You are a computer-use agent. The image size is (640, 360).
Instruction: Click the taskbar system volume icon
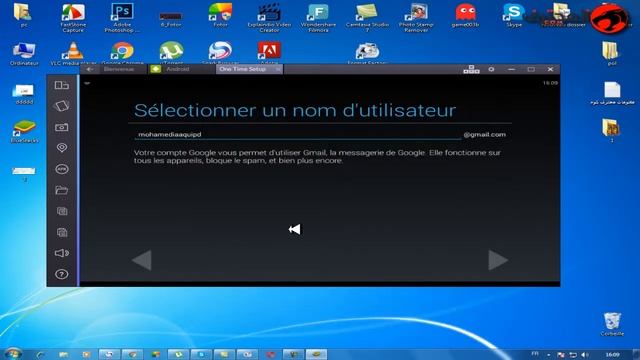pyautogui.click(x=584, y=355)
